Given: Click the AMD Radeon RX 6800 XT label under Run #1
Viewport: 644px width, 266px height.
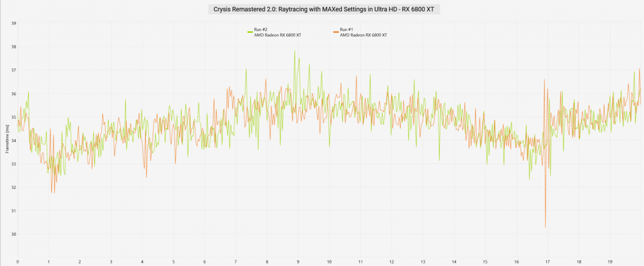Looking at the screenshot, I should (364, 35).
